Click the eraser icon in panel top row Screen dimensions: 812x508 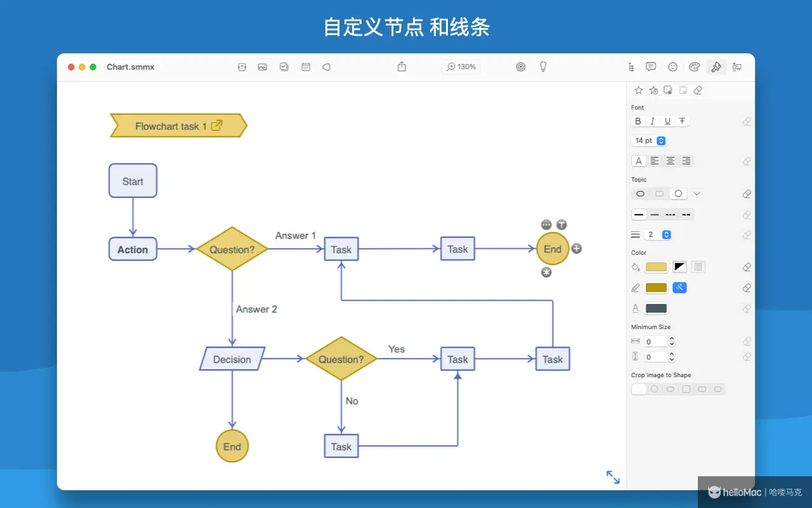pos(698,90)
